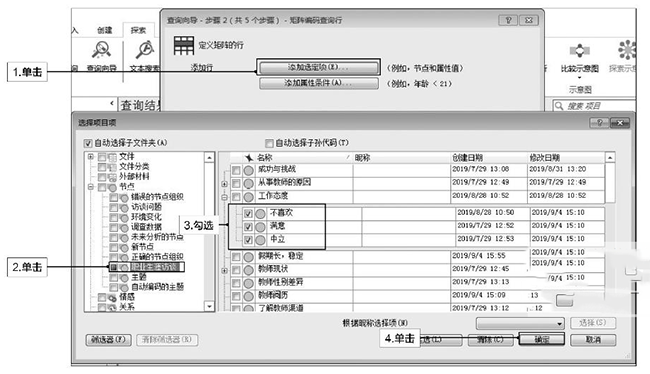Check the 成功与挑战 node checkbox
Viewport: 650px width, 374px height.
tap(236, 170)
